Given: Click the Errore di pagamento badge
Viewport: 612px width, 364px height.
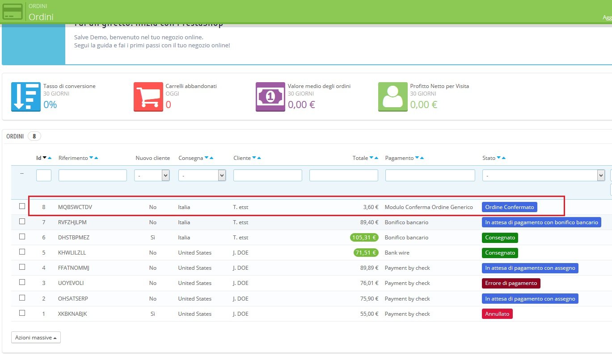Looking at the screenshot, I should [x=511, y=283].
